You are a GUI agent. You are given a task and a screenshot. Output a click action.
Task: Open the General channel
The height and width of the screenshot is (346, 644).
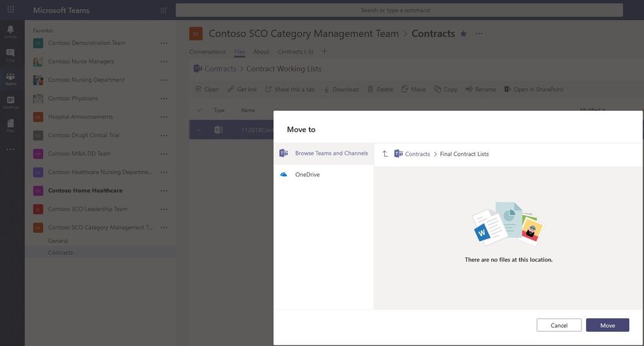tap(58, 241)
